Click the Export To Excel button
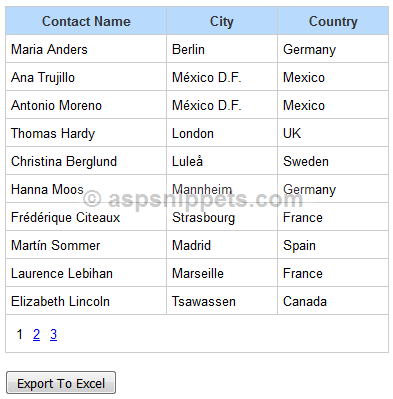This screenshot has height=399, width=393. coord(61,383)
